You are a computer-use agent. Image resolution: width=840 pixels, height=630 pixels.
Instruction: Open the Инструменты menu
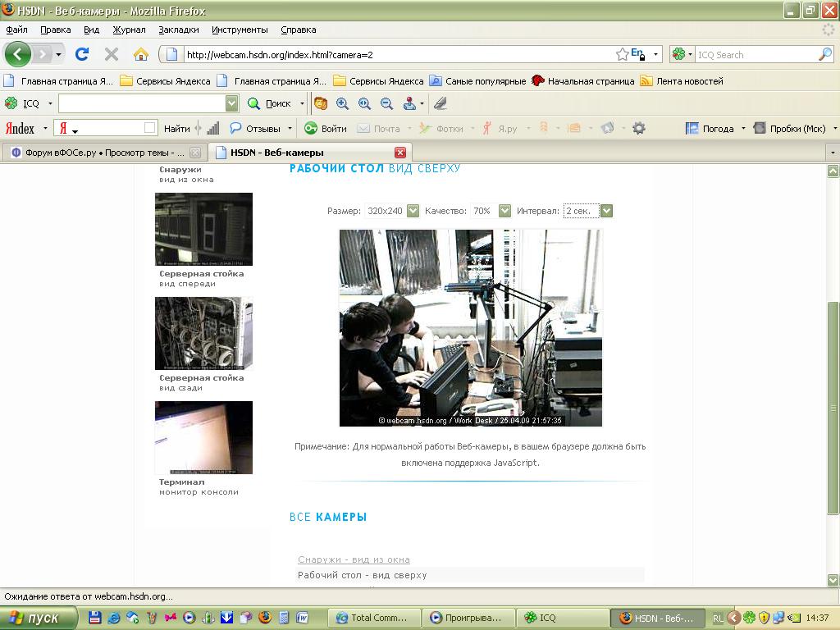tap(240, 30)
